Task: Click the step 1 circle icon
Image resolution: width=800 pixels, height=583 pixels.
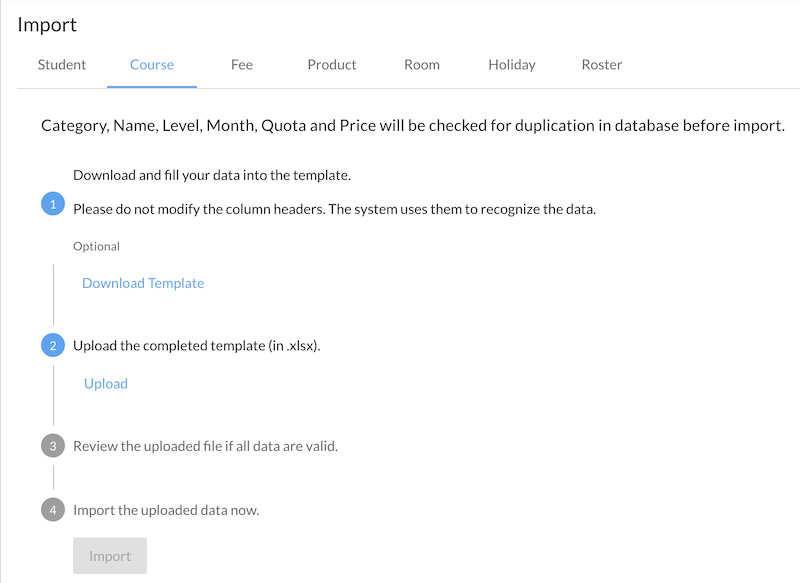Action: click(x=53, y=205)
